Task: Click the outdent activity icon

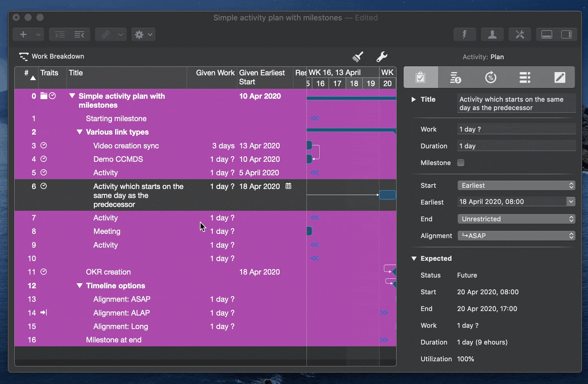Action: coord(79,35)
